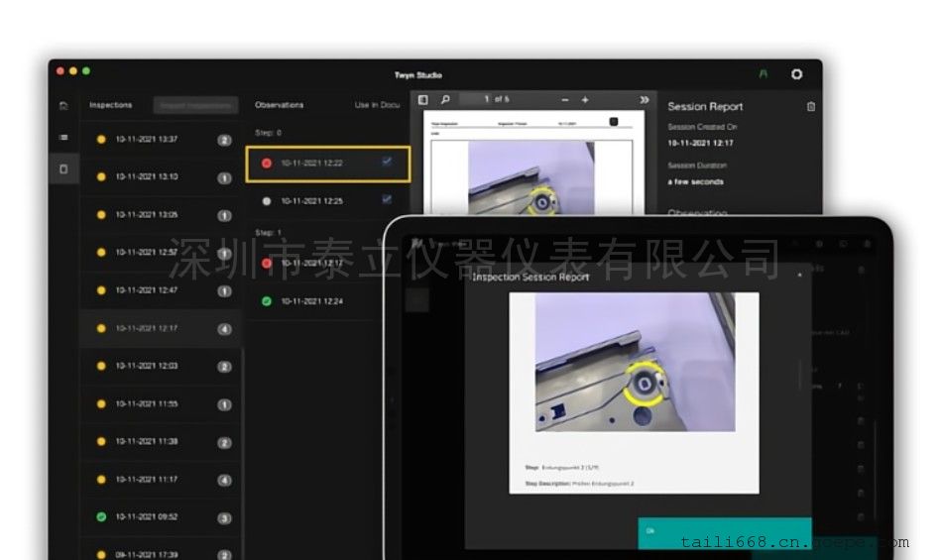Delete session report via trash icon
Screen dimensions: 942x560
point(811,107)
